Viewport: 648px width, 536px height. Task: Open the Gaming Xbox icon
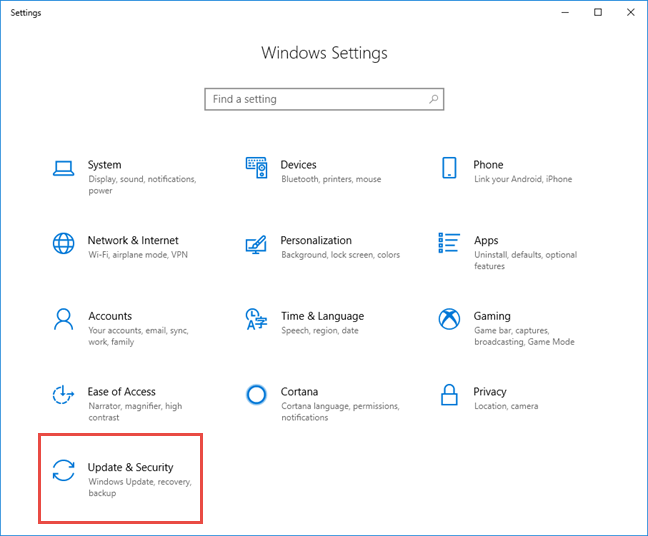tap(450, 319)
